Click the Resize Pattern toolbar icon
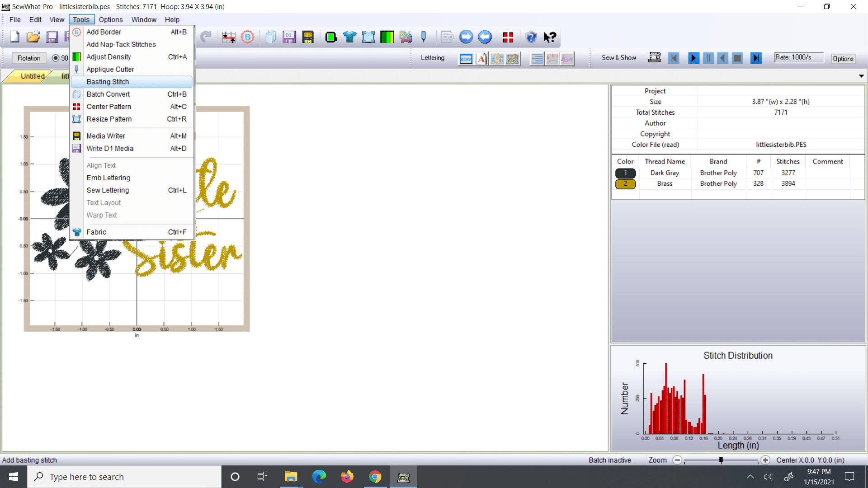Image resolution: width=868 pixels, height=488 pixels. pos(368,37)
